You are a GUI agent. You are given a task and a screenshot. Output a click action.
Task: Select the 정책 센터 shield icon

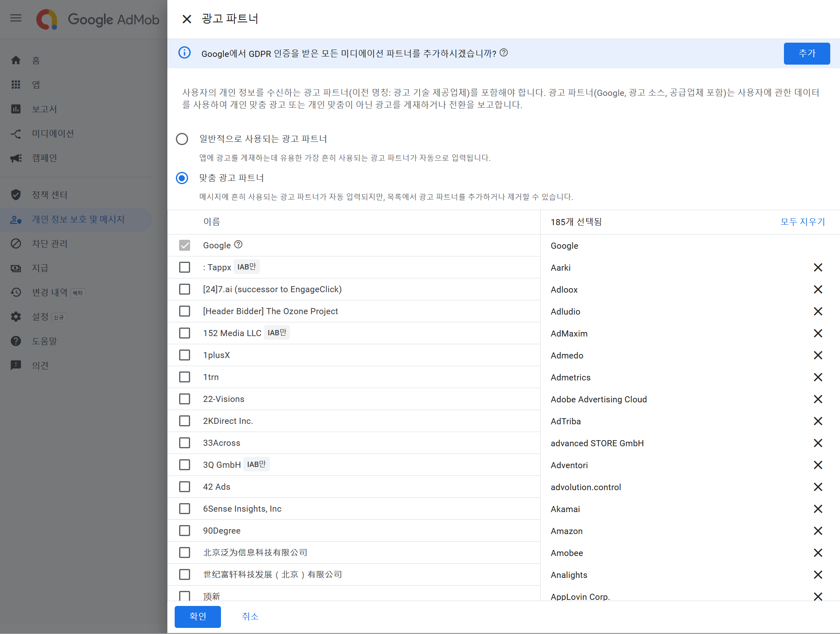(x=16, y=195)
